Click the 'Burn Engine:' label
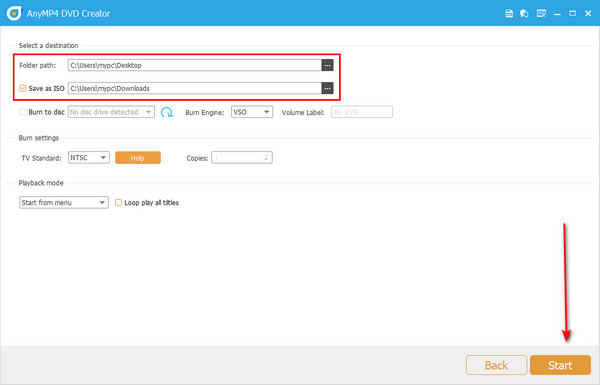 click(205, 113)
